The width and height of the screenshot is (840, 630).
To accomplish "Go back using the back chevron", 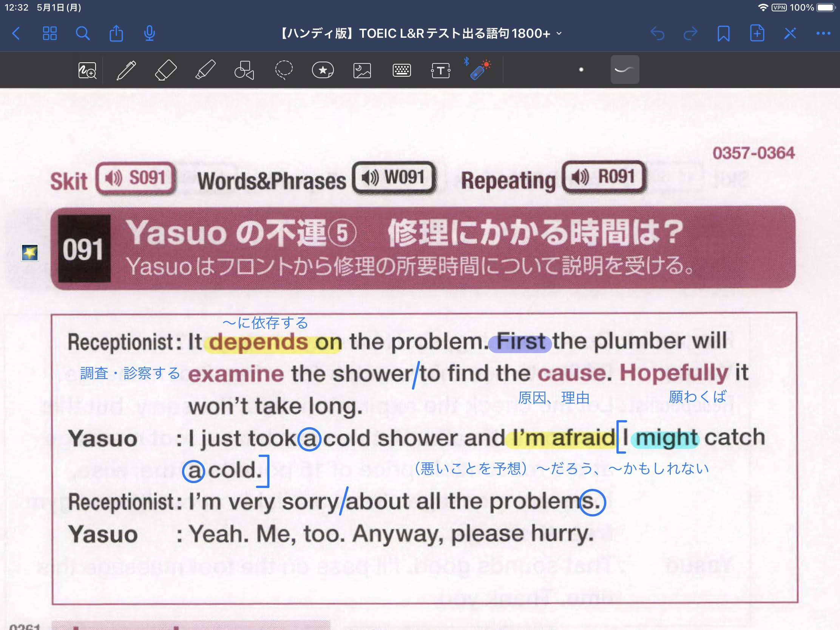I will tap(16, 33).
